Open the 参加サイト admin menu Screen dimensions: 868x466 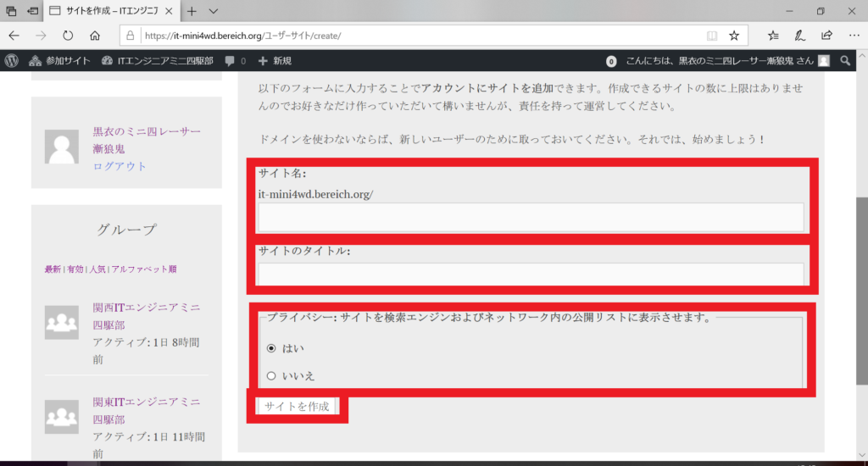pos(58,61)
